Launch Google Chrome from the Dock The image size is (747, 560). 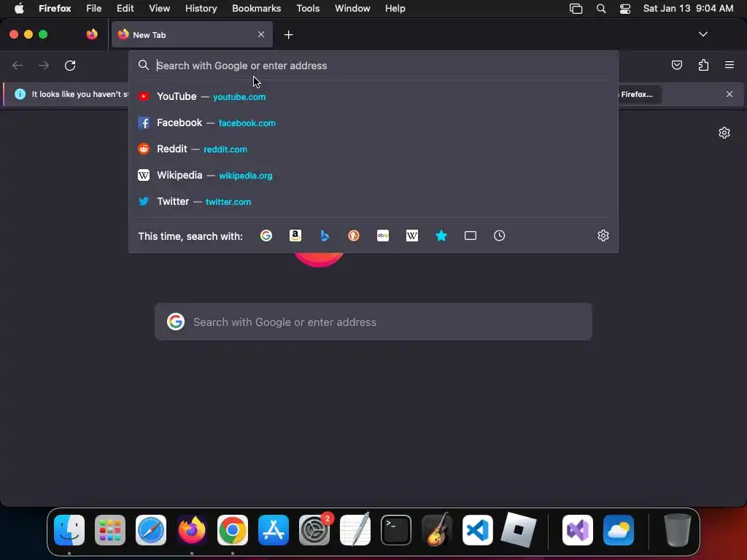pos(233,530)
